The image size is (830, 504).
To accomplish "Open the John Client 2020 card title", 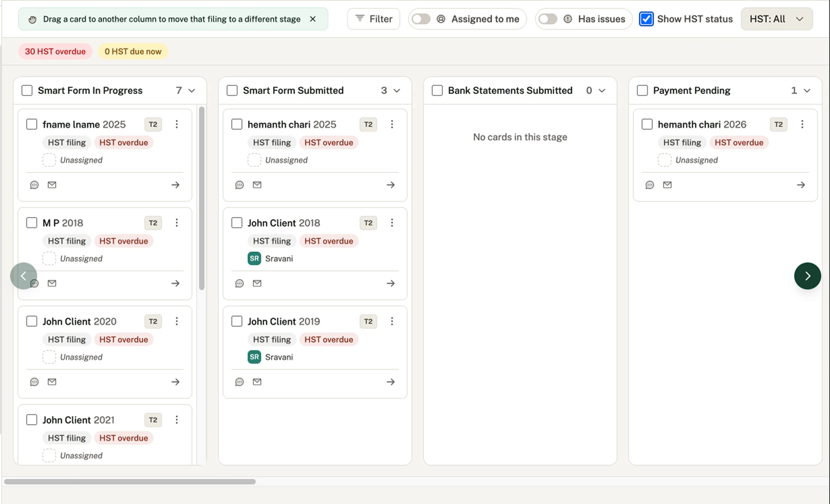I will [79, 321].
